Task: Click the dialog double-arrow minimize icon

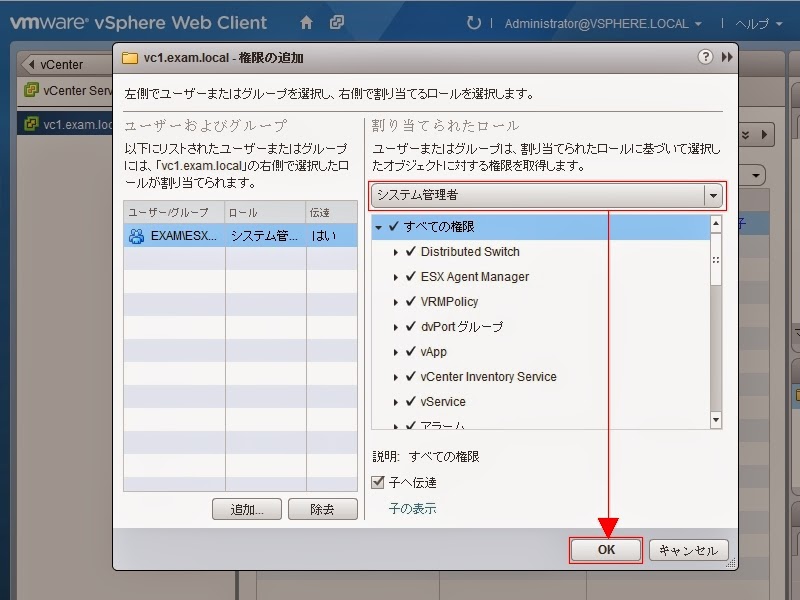Action: click(x=727, y=57)
